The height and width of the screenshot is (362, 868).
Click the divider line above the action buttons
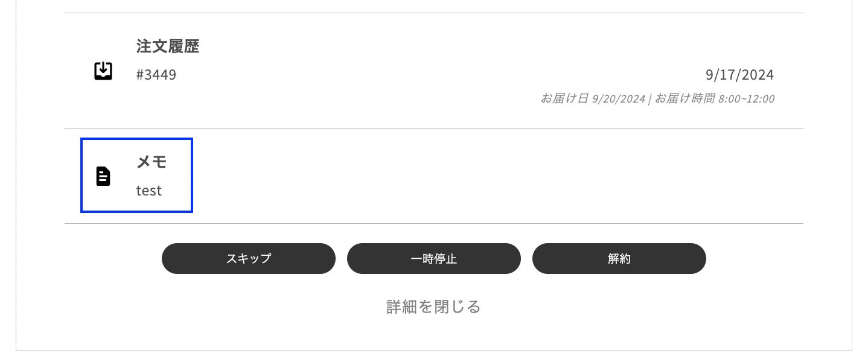click(x=433, y=224)
